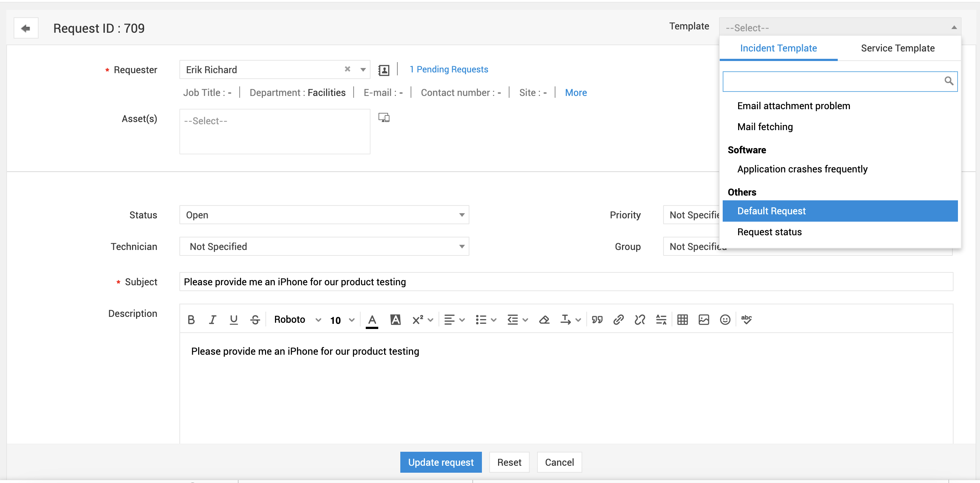Open the text background color picker
This screenshot has width=980, height=483.
[x=396, y=319]
